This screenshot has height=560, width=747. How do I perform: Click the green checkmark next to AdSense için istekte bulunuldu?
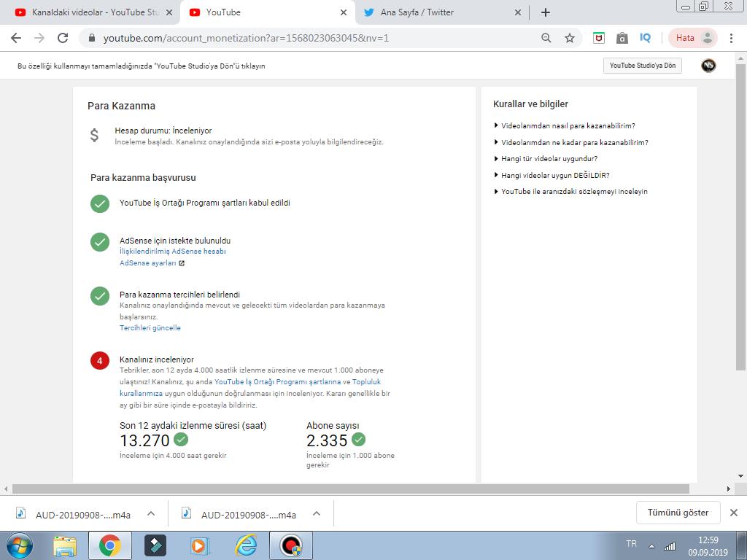99,242
